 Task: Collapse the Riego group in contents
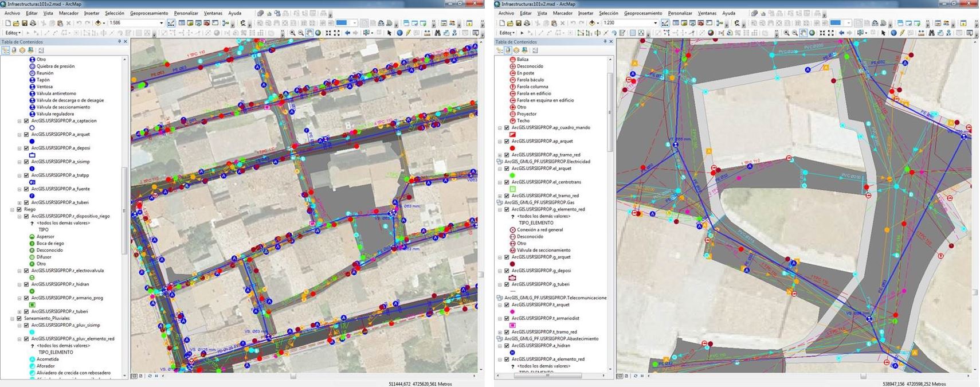(12, 209)
